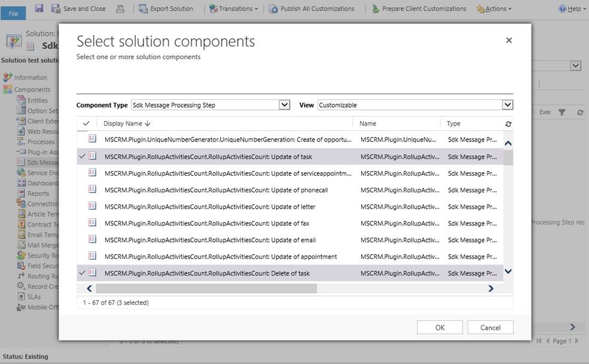
Task: Click the Entities icon in sidebar
Action: [21, 100]
